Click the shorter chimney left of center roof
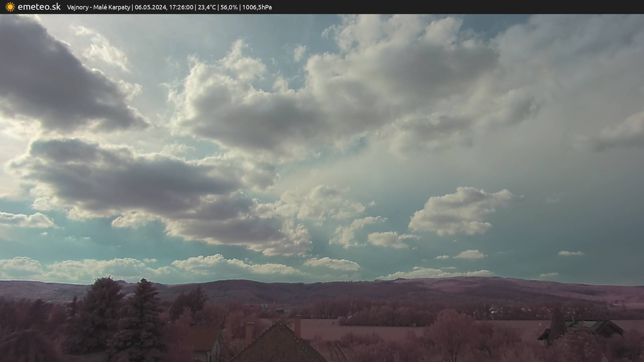Image resolution: width=644 pixels, height=362 pixels. pos(249,332)
